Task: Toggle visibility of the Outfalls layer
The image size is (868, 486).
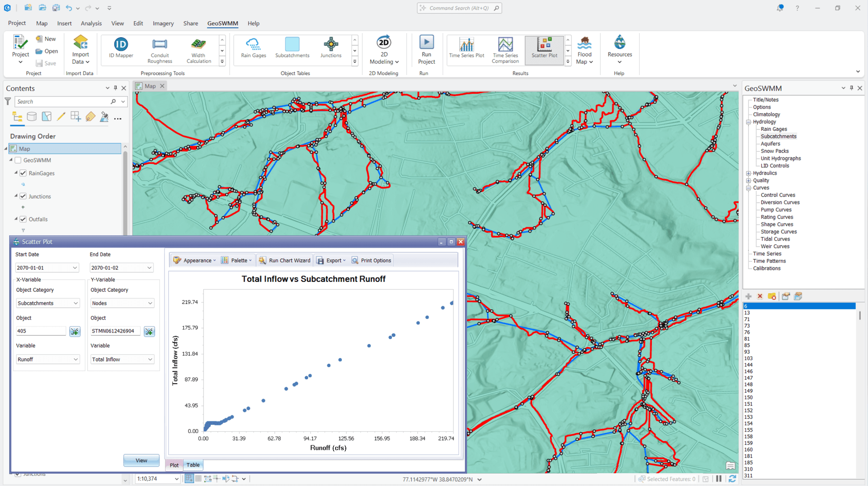Action: 23,219
